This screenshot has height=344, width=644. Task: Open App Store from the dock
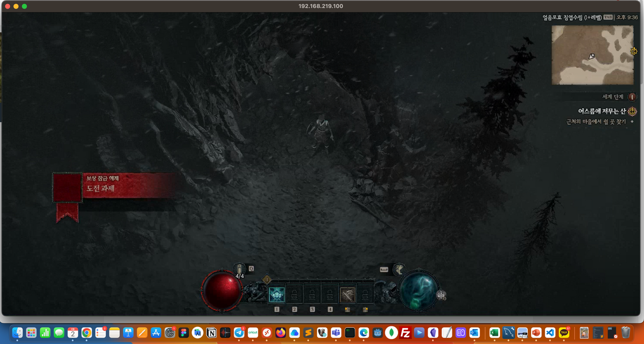[x=156, y=332]
